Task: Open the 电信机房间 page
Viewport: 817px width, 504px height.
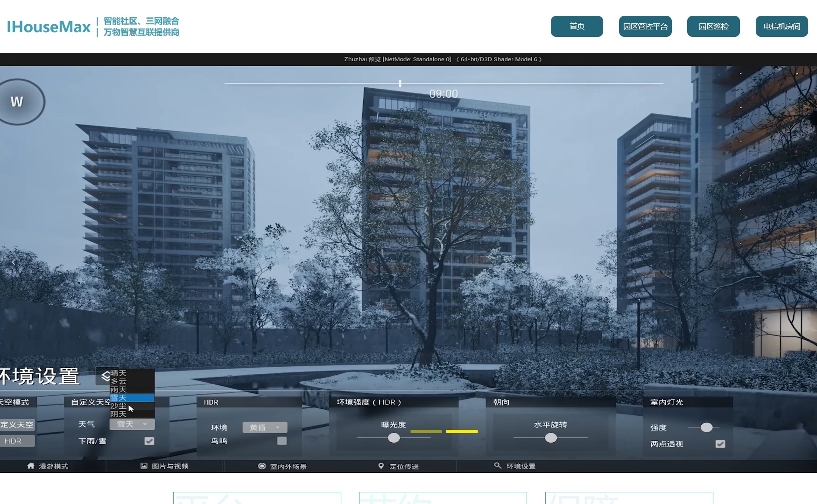Action: tap(782, 27)
